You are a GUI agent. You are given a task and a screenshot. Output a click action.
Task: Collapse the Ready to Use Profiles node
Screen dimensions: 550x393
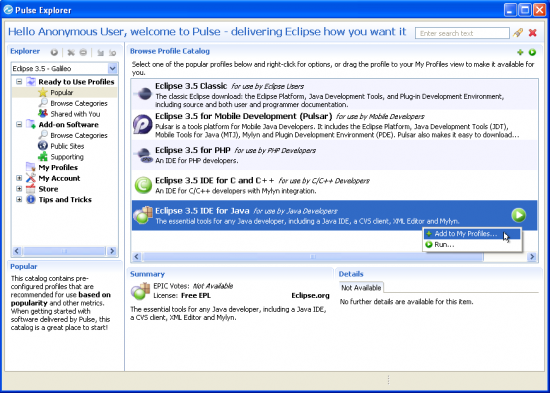tap(19, 82)
